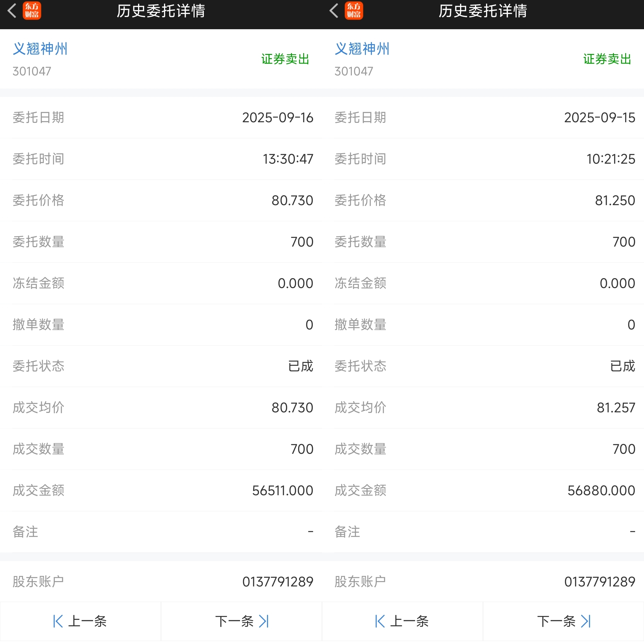
Task: Tap 东方财富 logo in left header
Action: (x=32, y=11)
